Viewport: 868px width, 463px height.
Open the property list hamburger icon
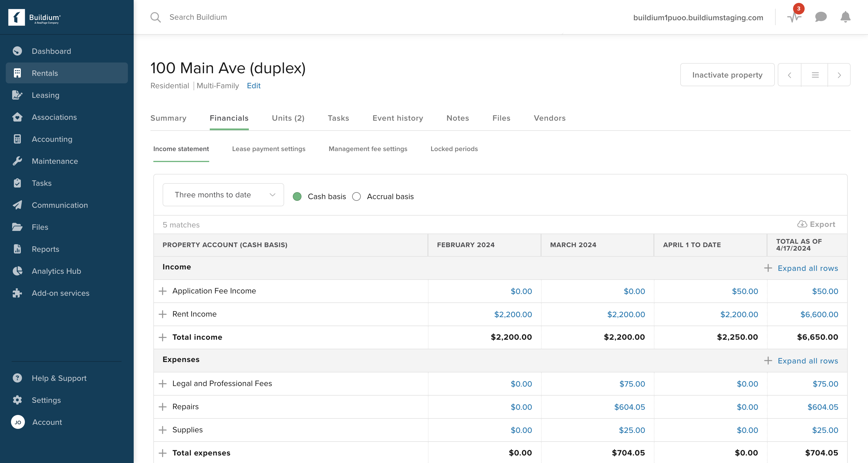[x=815, y=75]
